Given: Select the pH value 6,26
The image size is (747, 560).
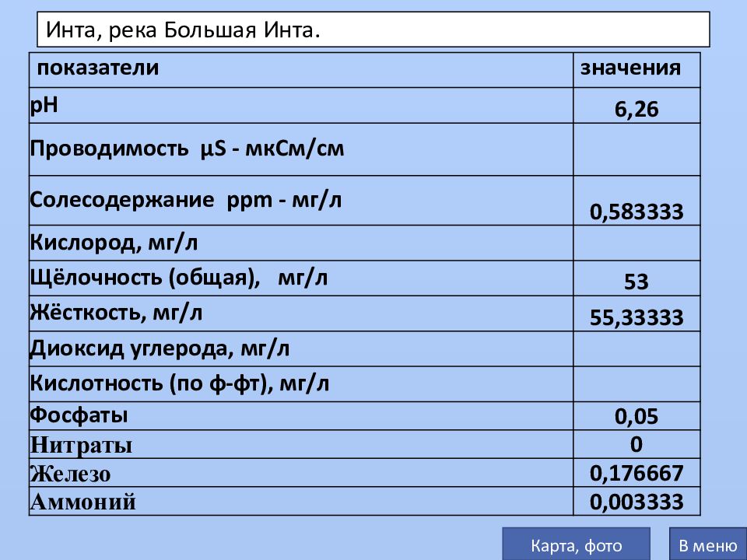Looking at the screenshot, I should [x=637, y=109].
